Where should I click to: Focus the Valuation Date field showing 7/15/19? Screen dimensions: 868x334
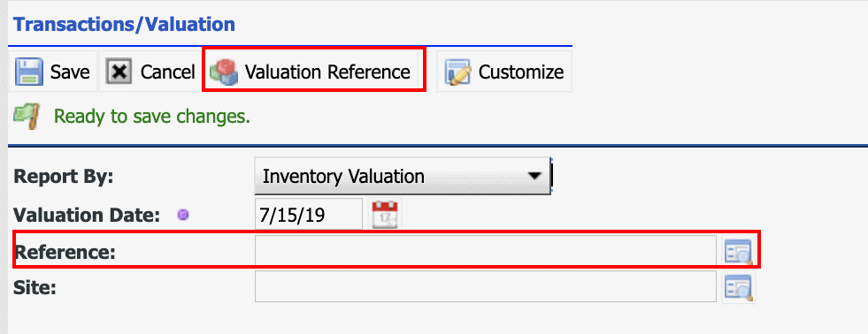(x=309, y=215)
